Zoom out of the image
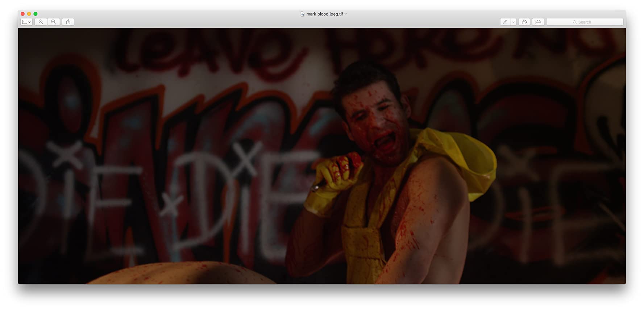This screenshot has width=644, height=310. tap(41, 22)
